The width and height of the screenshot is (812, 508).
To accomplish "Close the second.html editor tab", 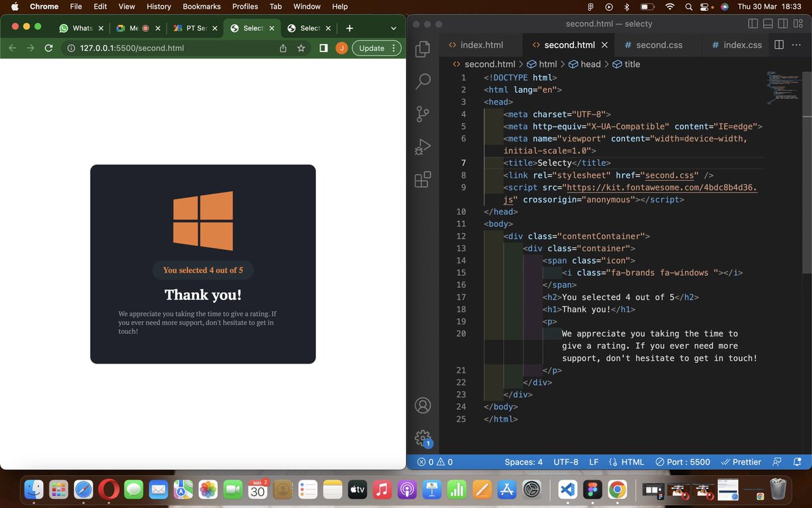I will point(604,45).
